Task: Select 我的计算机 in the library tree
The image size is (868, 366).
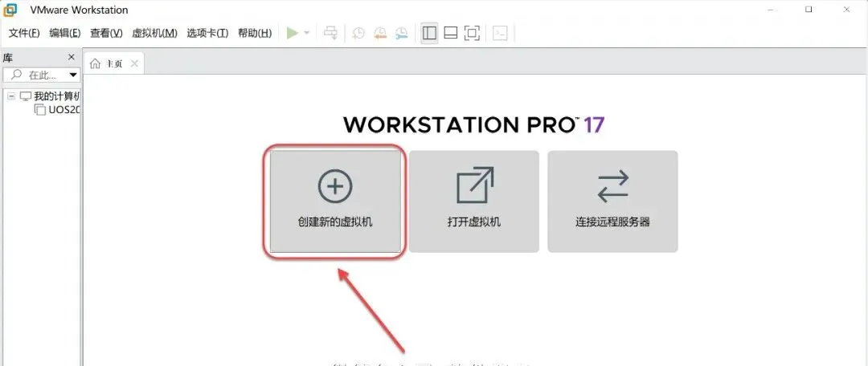Action: click(51, 96)
